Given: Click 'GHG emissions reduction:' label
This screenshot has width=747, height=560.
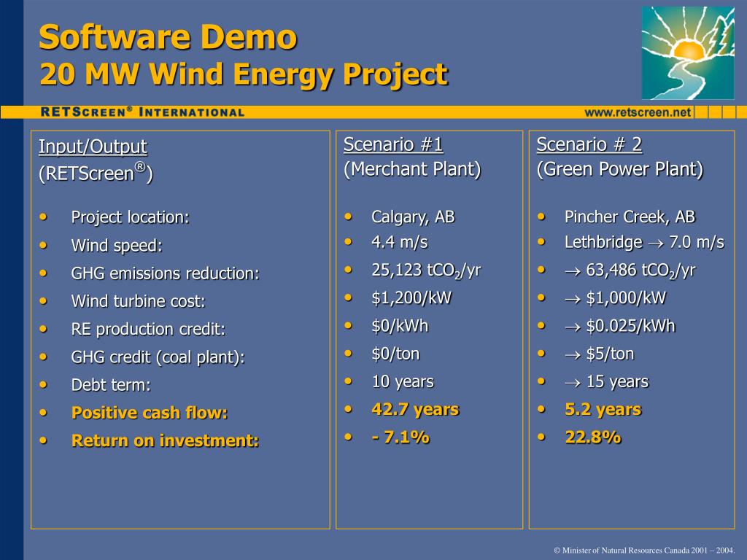Looking at the screenshot, I should [x=166, y=273].
